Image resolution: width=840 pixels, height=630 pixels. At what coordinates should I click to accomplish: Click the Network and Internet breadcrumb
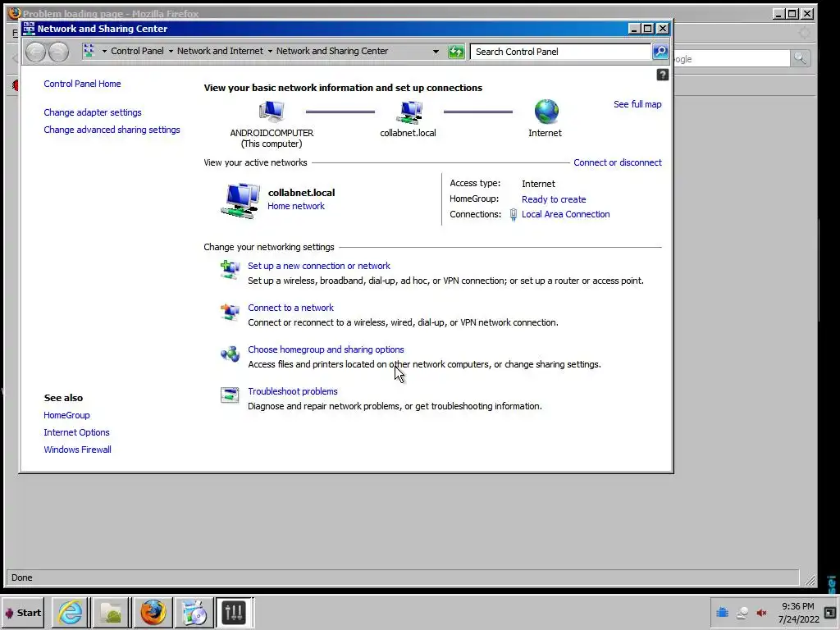coord(220,51)
